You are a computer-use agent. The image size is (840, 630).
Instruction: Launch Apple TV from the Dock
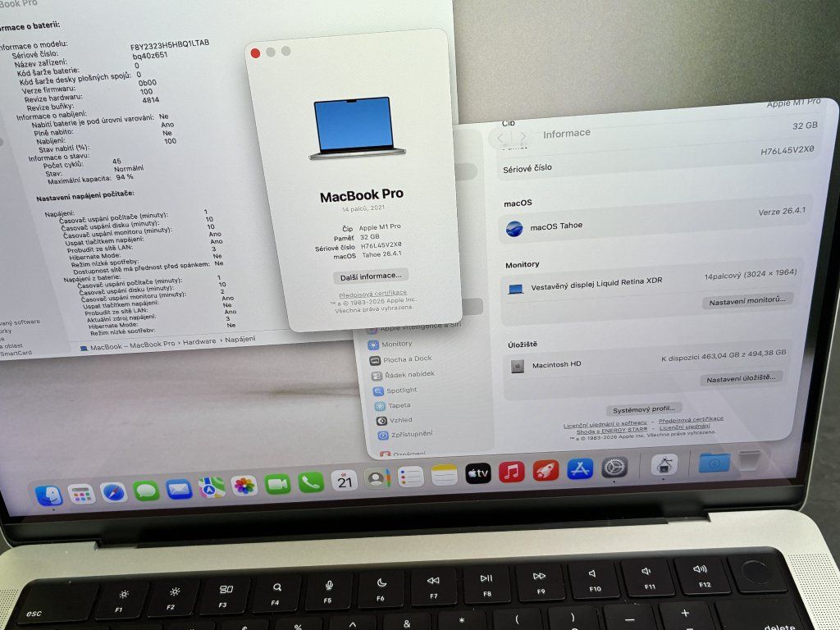click(x=478, y=473)
